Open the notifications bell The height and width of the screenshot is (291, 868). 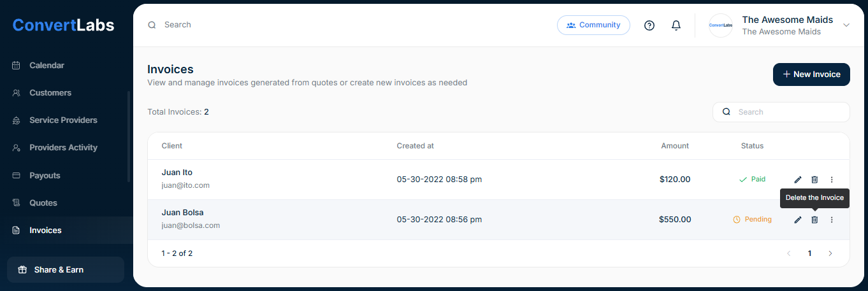[676, 25]
